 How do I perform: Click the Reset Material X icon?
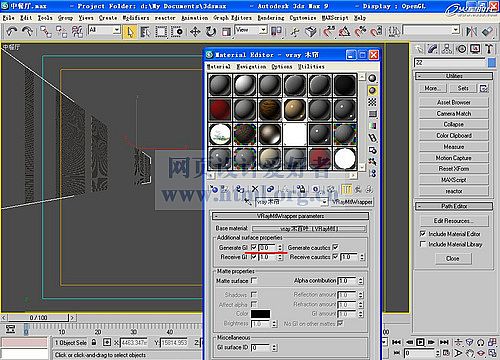(255, 189)
